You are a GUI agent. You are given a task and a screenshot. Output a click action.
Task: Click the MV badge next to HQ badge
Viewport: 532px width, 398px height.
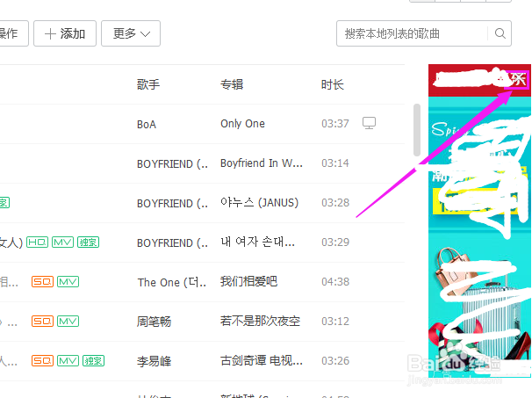pyautogui.click(x=62, y=242)
